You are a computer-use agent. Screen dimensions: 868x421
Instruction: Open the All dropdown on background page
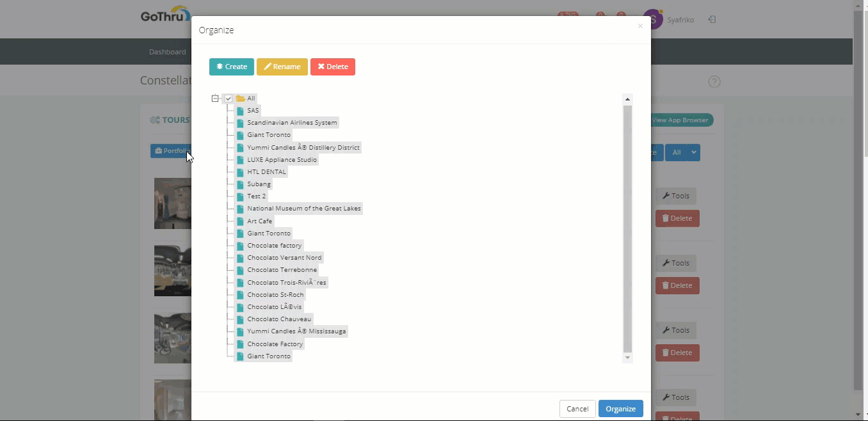(x=682, y=152)
